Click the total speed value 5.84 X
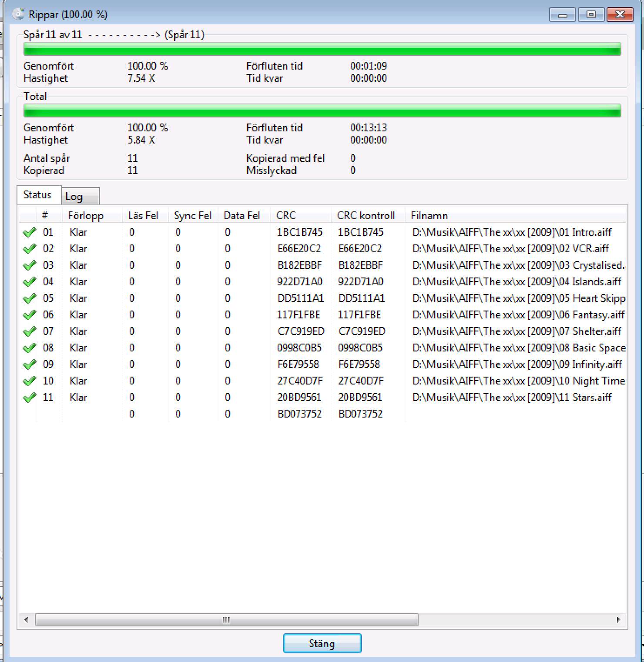This screenshot has height=662, width=644. [141, 140]
